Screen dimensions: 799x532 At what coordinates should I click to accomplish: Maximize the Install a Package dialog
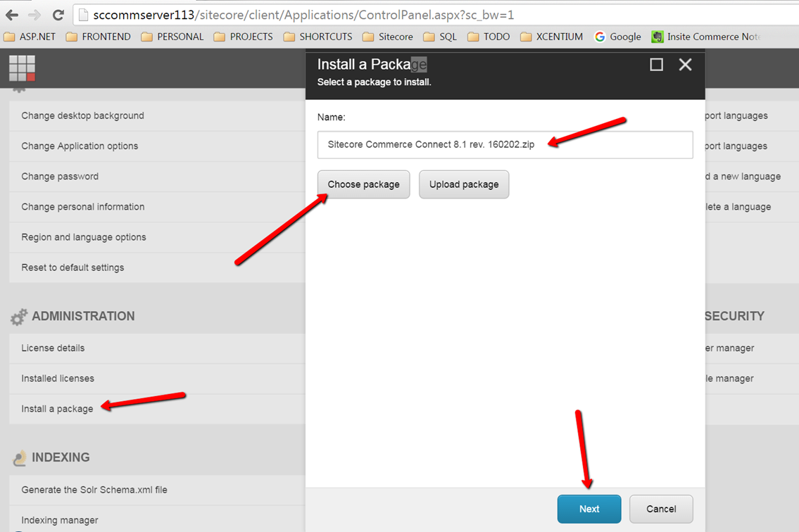tap(656, 65)
